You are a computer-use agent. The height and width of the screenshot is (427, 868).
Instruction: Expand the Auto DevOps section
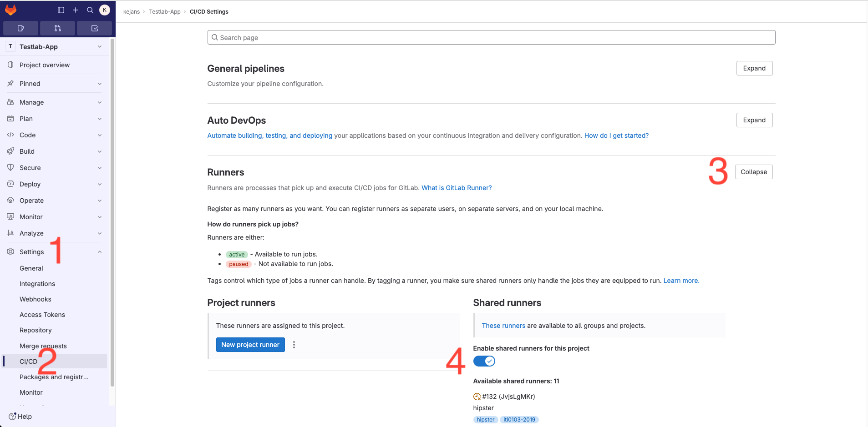pyautogui.click(x=754, y=120)
